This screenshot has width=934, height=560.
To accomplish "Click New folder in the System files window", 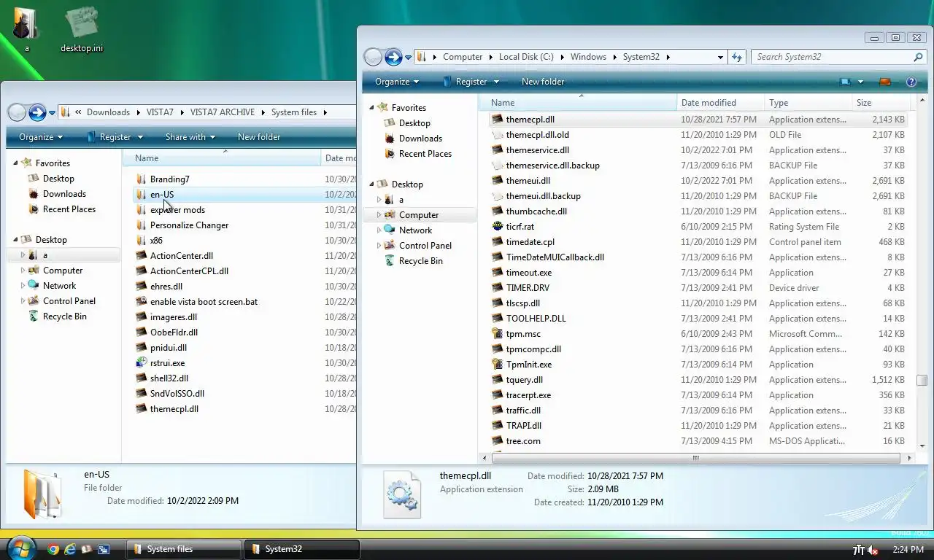I will click(x=259, y=137).
